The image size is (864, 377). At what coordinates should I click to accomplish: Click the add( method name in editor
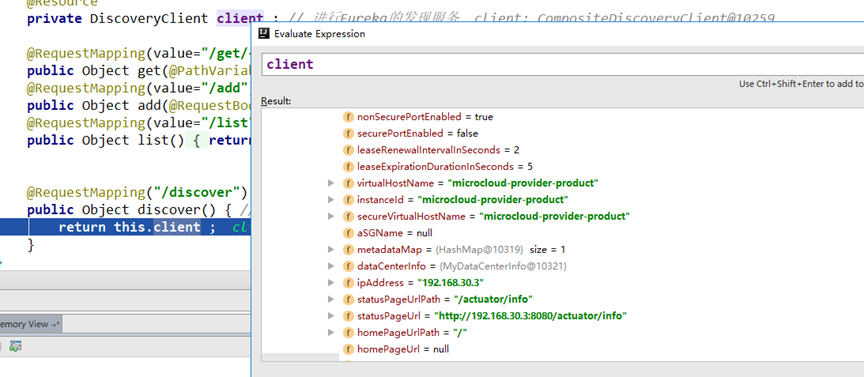[x=149, y=105]
